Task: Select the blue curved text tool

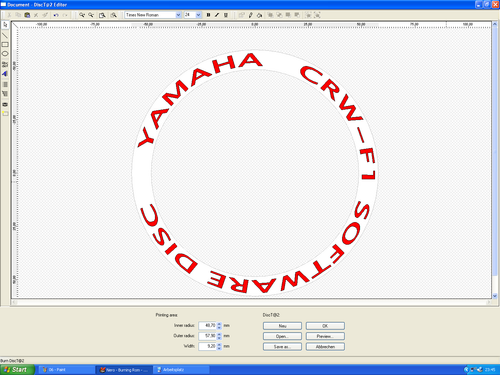Action: click(5, 74)
